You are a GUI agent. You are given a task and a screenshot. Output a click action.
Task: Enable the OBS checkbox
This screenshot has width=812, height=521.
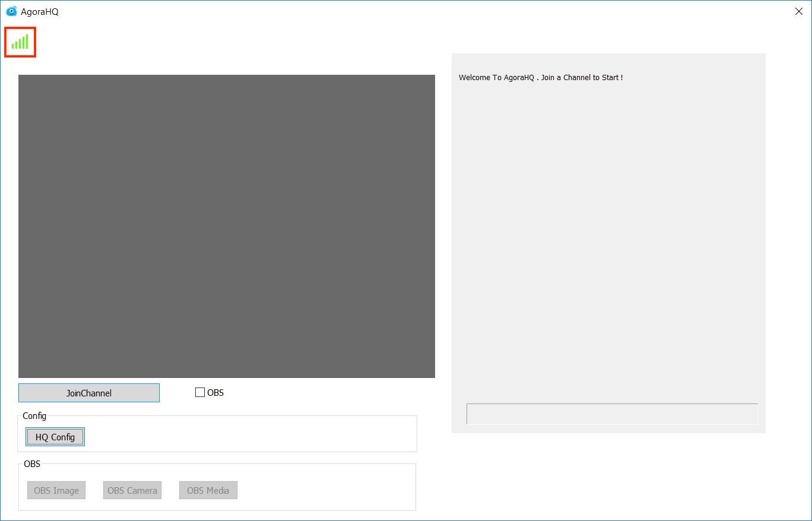pos(200,392)
